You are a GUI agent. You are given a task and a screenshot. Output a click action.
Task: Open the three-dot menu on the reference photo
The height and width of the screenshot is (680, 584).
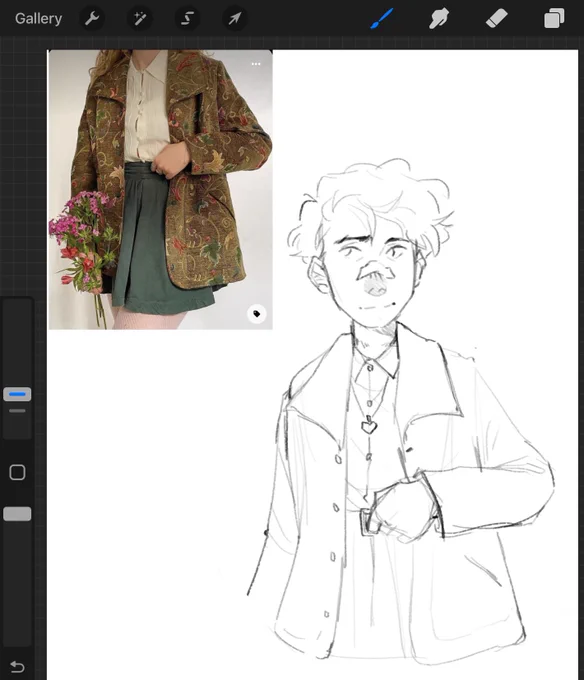pyautogui.click(x=256, y=64)
